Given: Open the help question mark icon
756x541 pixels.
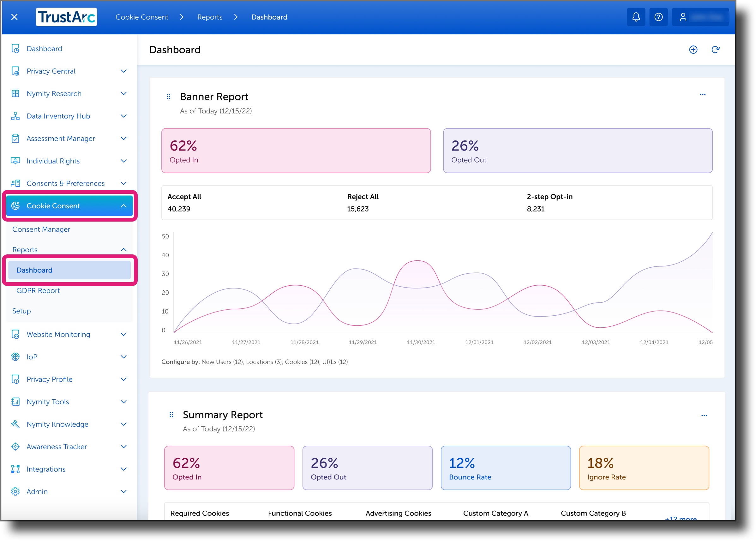Looking at the screenshot, I should point(658,17).
